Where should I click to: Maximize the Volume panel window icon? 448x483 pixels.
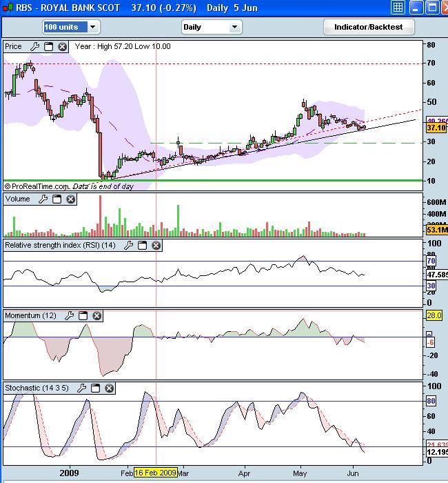tap(57, 199)
